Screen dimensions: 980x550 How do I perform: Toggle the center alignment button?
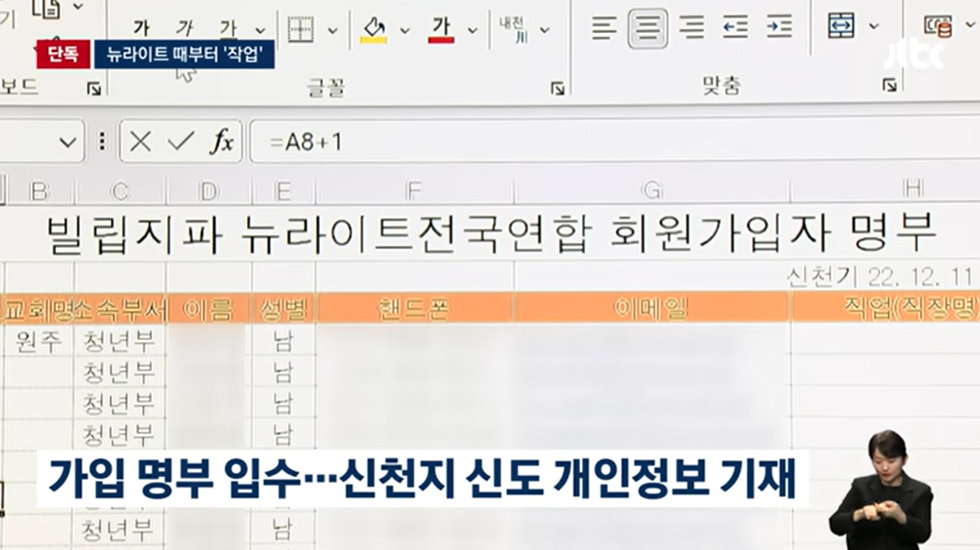[648, 28]
